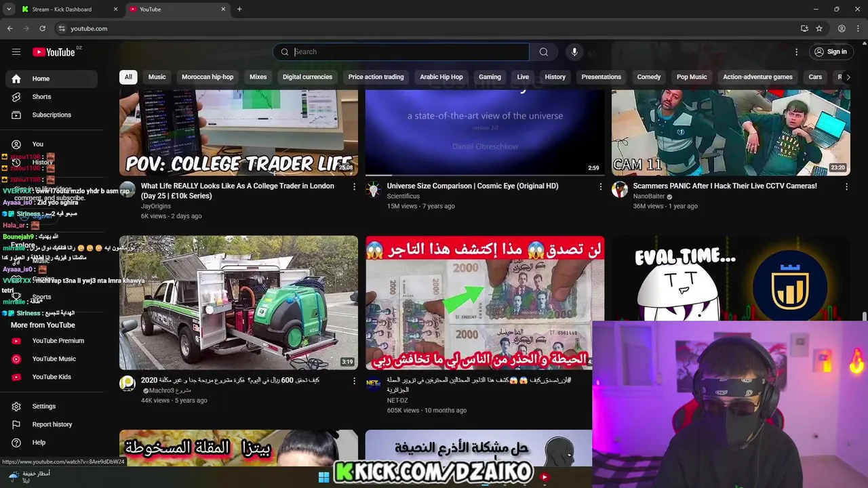
Task: Focus the YouTube search field
Action: click(x=401, y=52)
